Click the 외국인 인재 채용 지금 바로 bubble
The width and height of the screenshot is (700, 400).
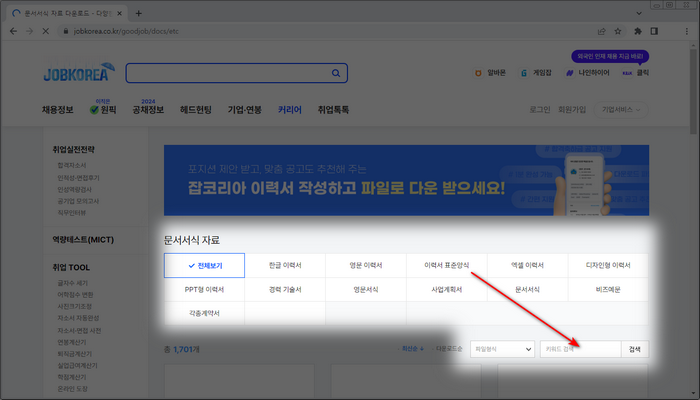pos(610,57)
